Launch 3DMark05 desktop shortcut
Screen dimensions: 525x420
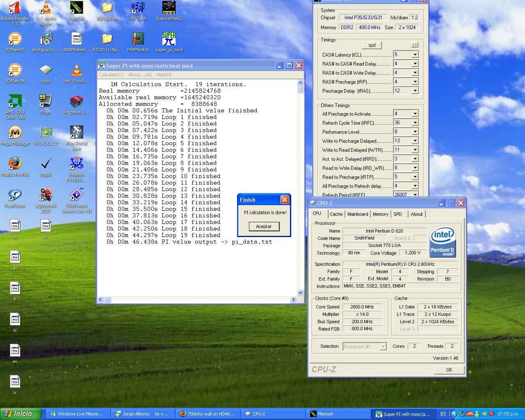15,42
